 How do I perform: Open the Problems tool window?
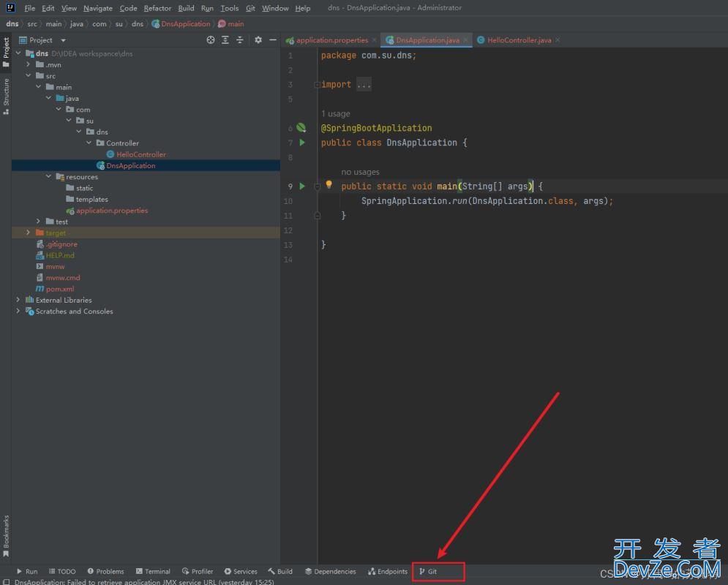106,572
